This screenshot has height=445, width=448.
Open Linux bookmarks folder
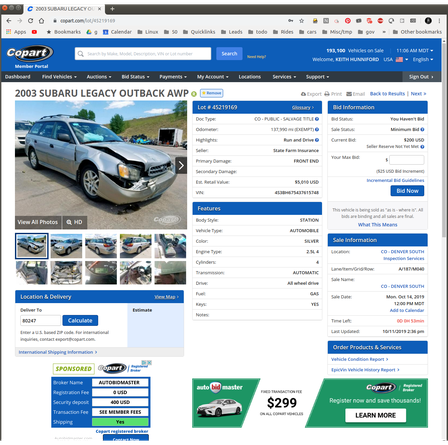tap(148, 32)
